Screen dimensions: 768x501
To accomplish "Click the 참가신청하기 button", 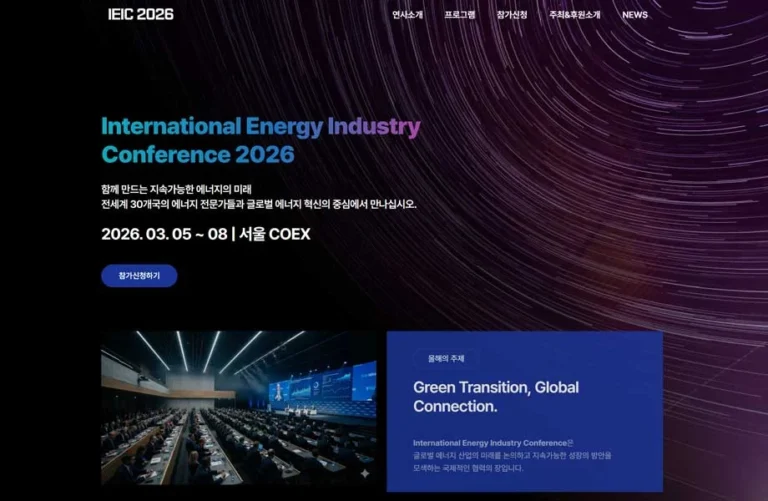I will (139, 276).
